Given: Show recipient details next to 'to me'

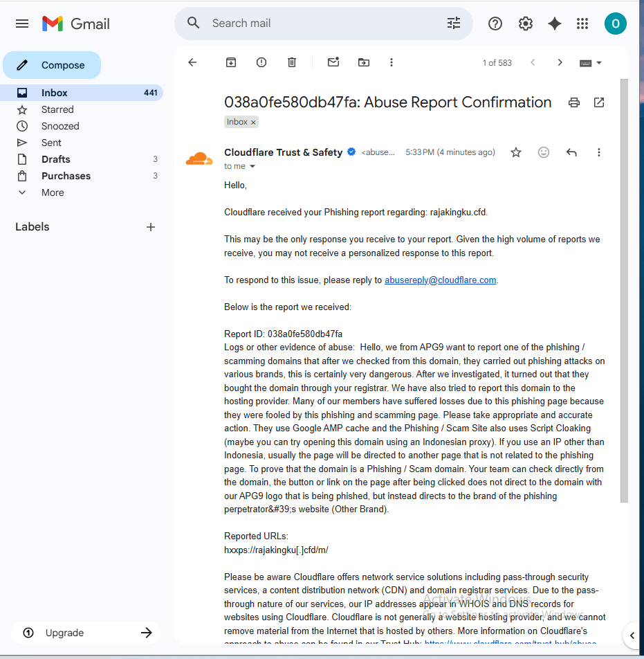Looking at the screenshot, I should click(x=252, y=166).
